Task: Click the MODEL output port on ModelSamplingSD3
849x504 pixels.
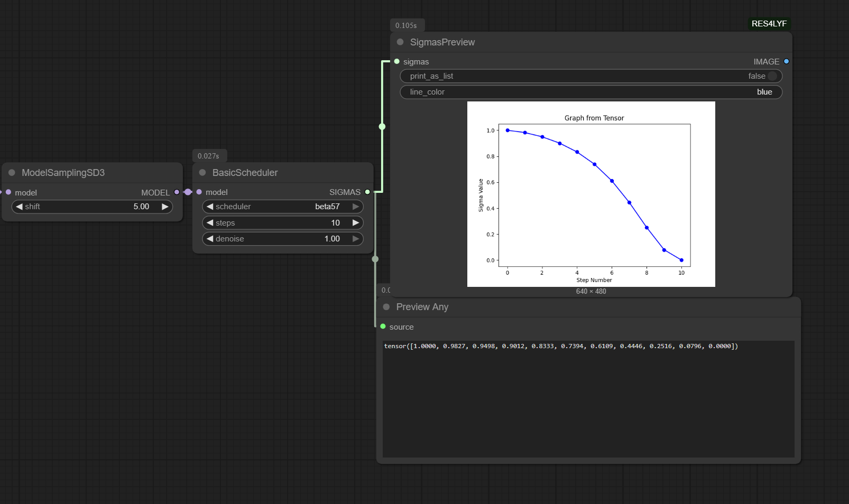Action: (177, 192)
